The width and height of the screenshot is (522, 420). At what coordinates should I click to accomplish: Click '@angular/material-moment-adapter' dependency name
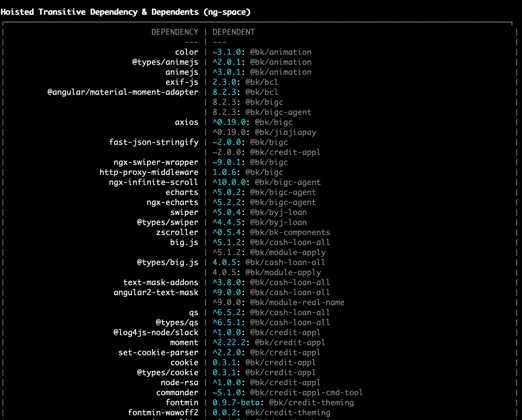tap(123, 92)
